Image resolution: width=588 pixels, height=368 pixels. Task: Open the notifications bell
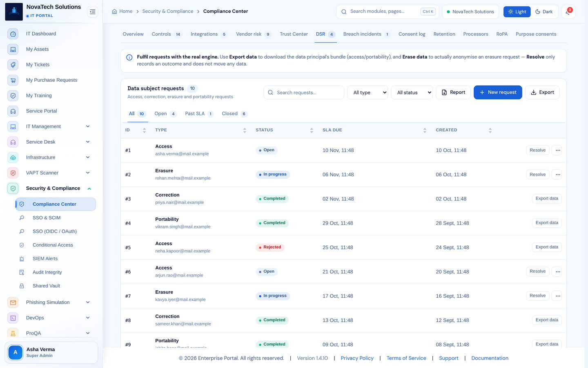[x=568, y=12]
